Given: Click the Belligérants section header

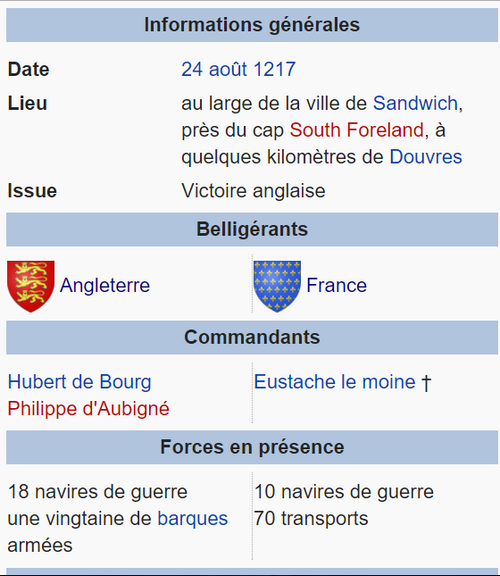Looking at the screenshot, I should (x=252, y=229).
